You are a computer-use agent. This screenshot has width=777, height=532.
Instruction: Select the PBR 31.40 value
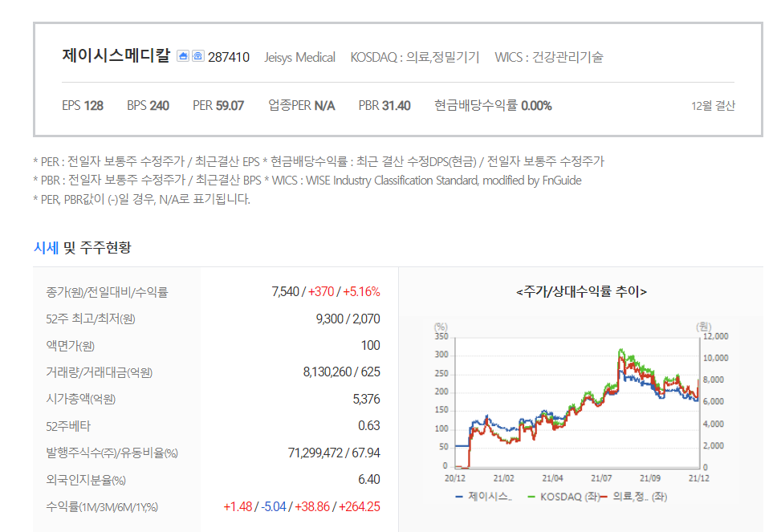click(x=384, y=105)
